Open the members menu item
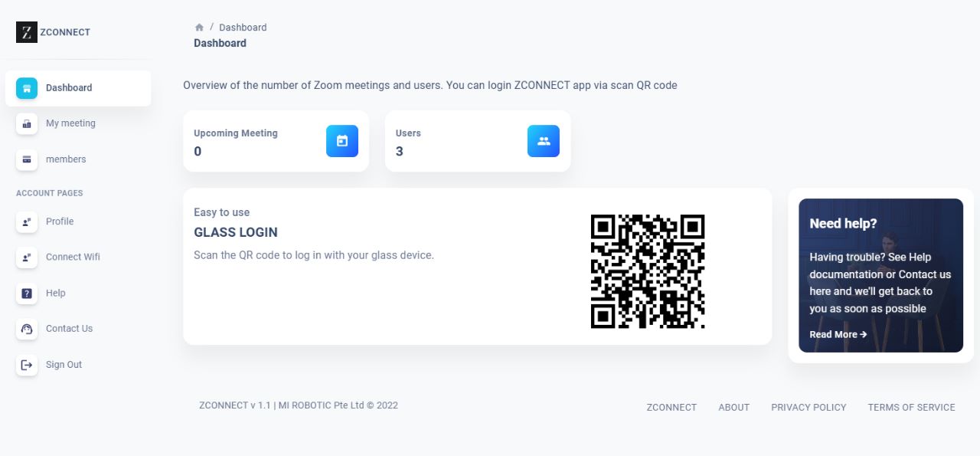This screenshot has height=456, width=980. pos(66,159)
